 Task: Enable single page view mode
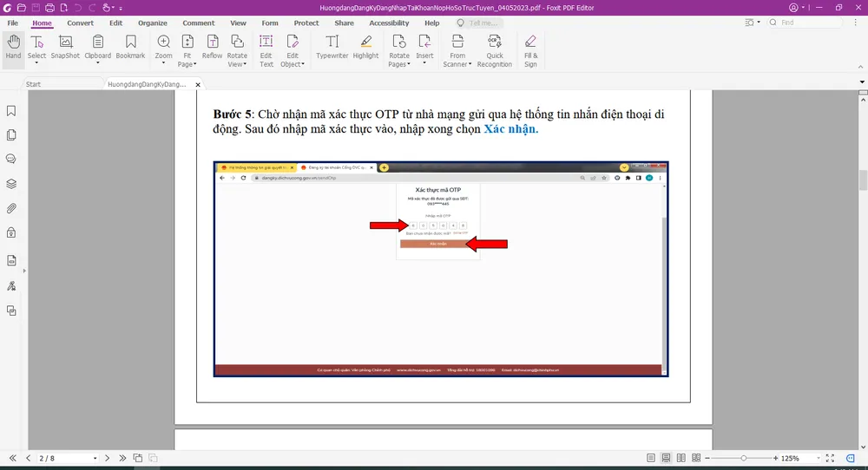[651, 458]
